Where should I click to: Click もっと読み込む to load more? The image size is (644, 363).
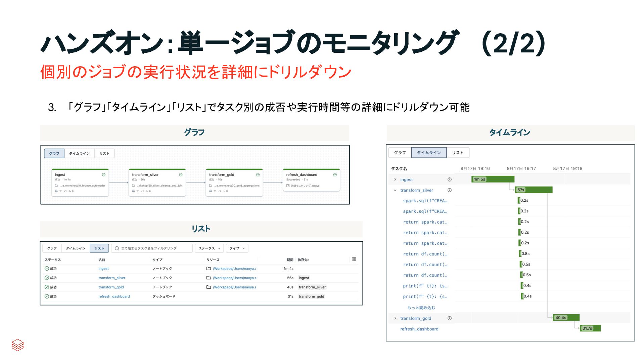click(421, 308)
